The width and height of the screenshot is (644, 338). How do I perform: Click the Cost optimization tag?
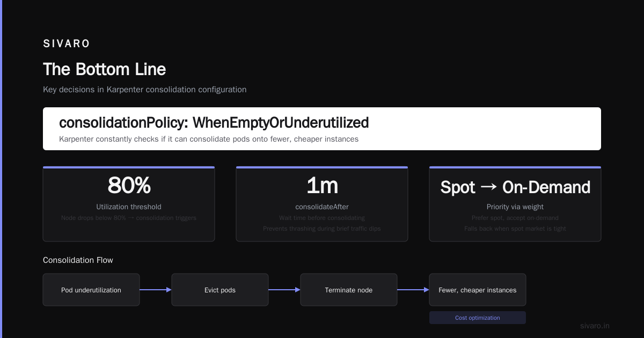[478, 318]
